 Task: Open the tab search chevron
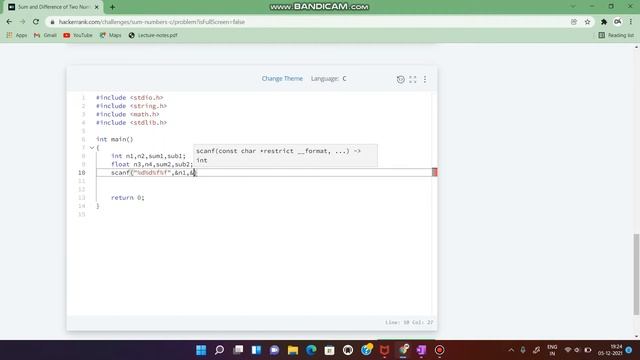point(573,7)
